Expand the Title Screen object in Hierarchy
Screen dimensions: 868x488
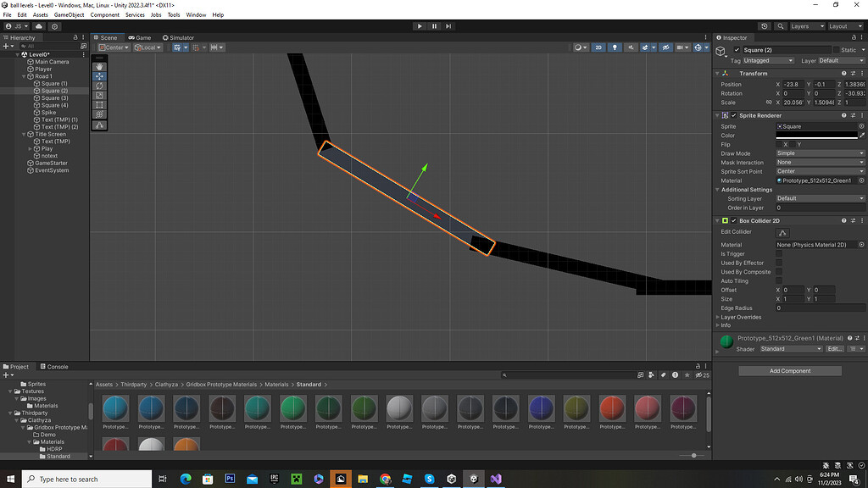click(x=22, y=134)
